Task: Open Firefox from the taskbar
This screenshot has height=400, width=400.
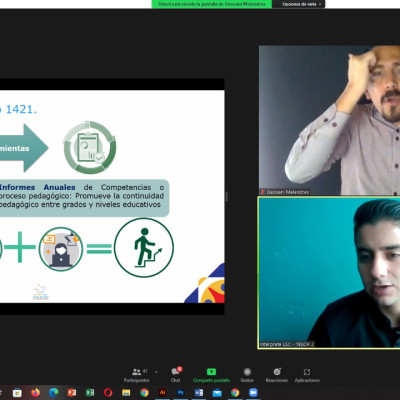Action: 35,393
